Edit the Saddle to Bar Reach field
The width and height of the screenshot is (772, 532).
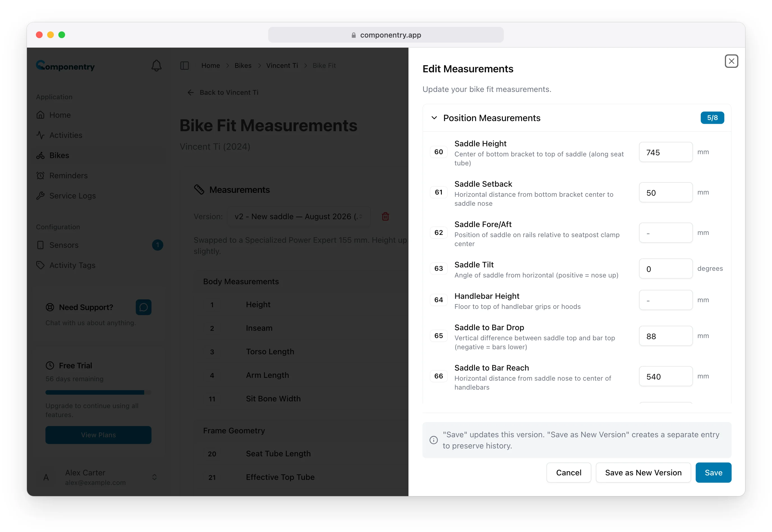pyautogui.click(x=666, y=376)
